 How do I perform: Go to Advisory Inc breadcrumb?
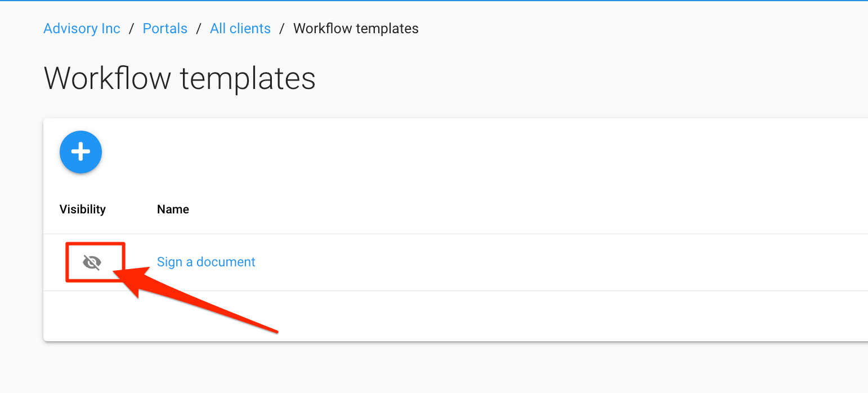82,29
